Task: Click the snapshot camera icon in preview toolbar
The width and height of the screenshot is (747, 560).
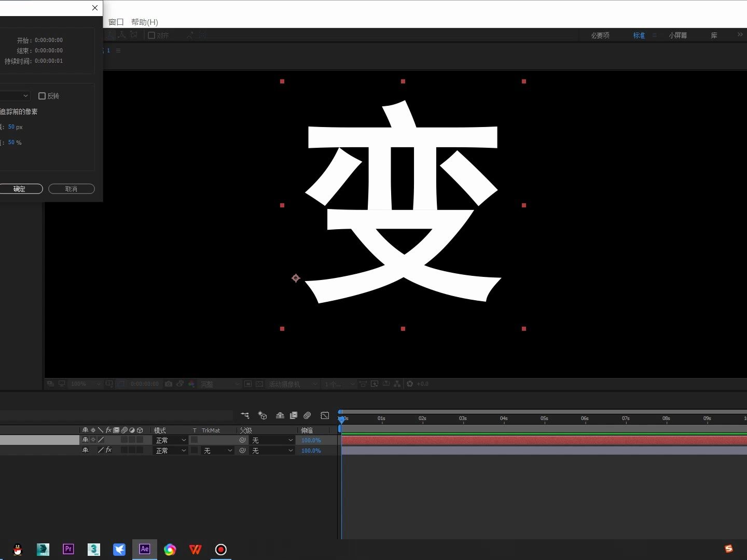Action: [x=169, y=384]
